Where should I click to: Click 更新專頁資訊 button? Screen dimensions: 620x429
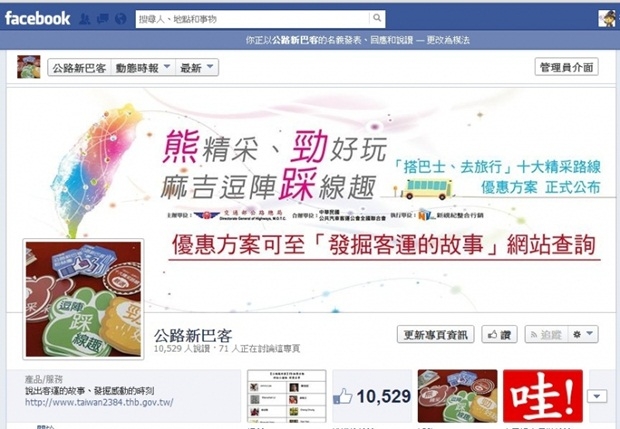[435, 335]
